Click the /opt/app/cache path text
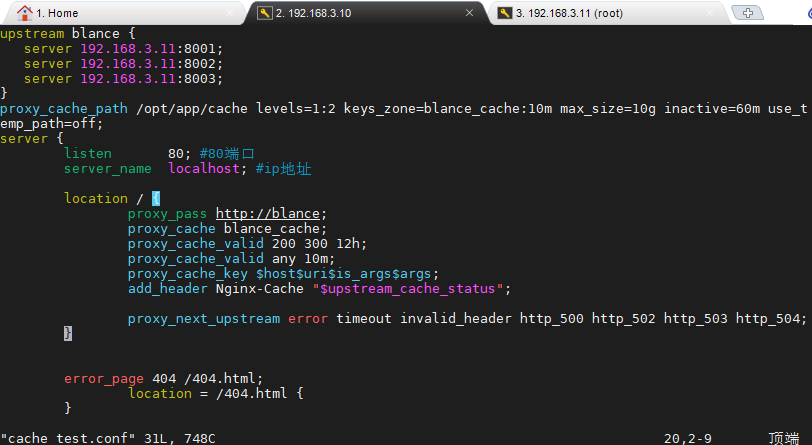 click(192, 109)
